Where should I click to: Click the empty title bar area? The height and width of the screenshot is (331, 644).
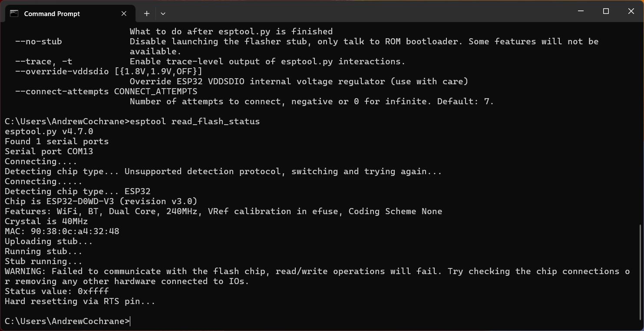coord(347,11)
